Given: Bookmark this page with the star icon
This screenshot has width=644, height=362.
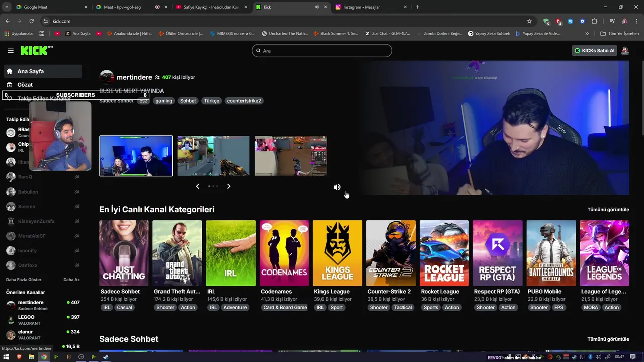Looking at the screenshot, I should [529, 21].
